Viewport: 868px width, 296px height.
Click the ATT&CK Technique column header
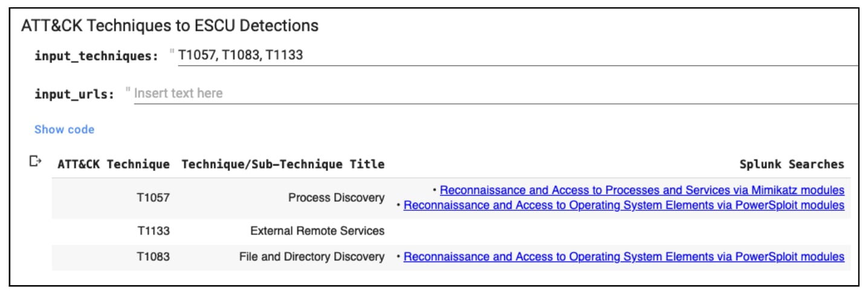tap(114, 164)
